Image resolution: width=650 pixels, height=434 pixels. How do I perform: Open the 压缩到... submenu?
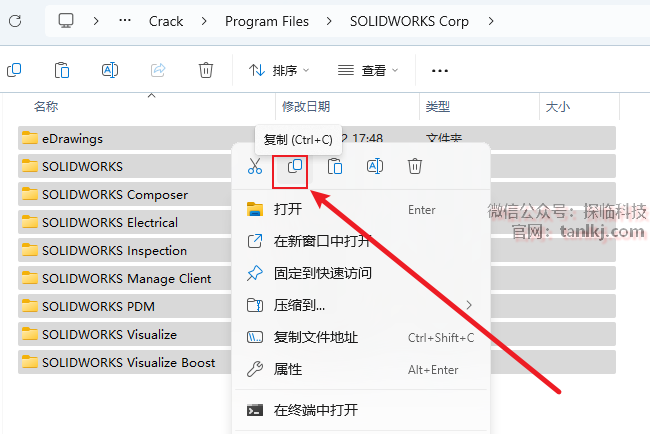point(361,305)
